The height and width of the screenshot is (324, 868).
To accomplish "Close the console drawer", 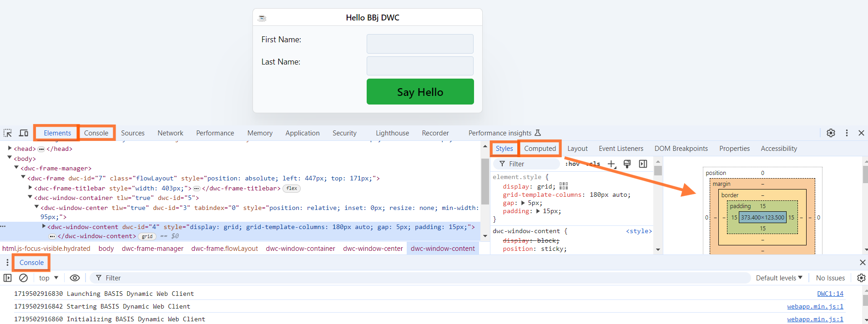I will (862, 262).
